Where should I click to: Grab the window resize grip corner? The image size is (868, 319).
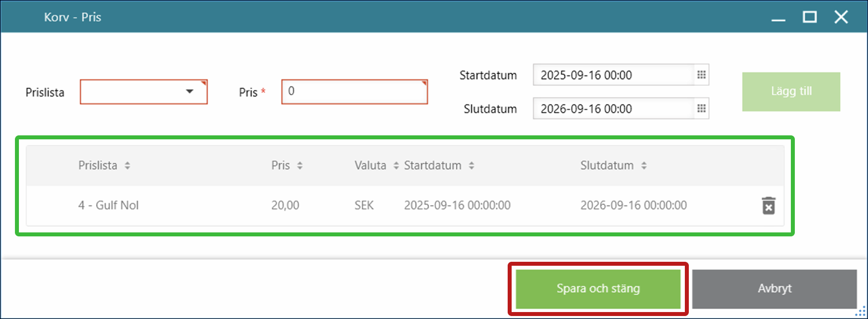pos(861,313)
